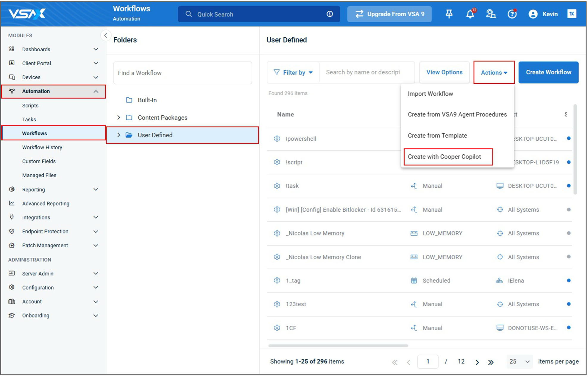Open the Actions dropdown

(x=494, y=72)
